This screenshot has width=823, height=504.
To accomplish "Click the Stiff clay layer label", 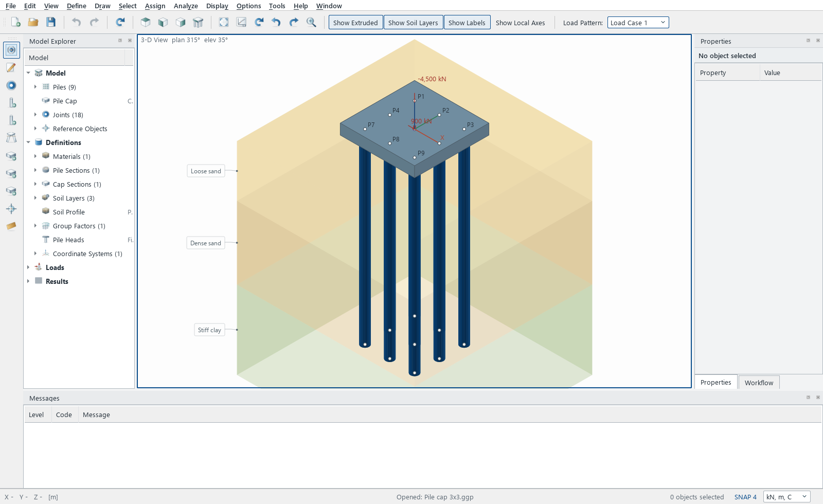I will click(x=209, y=330).
